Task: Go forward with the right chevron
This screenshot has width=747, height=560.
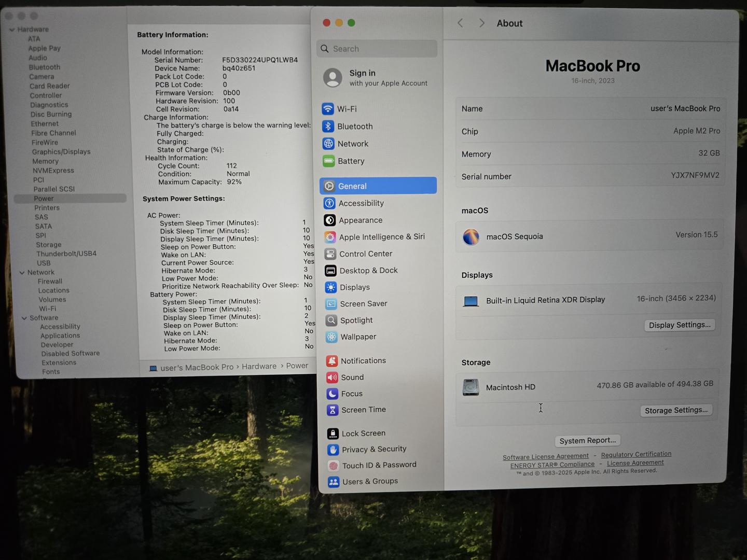Action: click(x=481, y=23)
